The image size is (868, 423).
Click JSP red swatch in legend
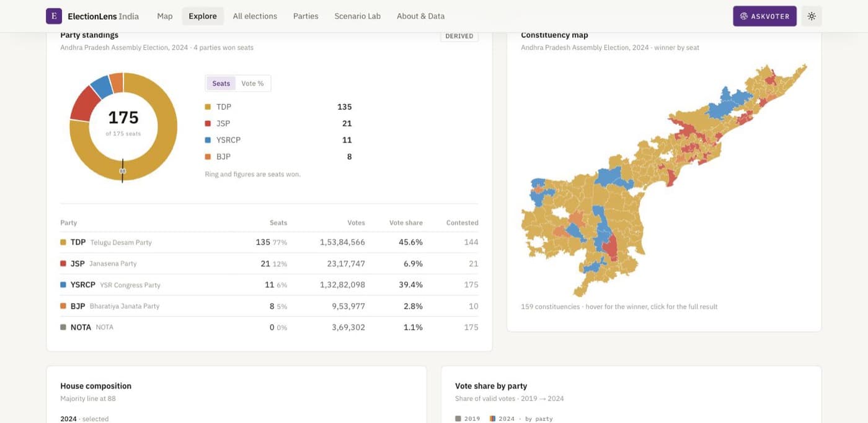[208, 124]
